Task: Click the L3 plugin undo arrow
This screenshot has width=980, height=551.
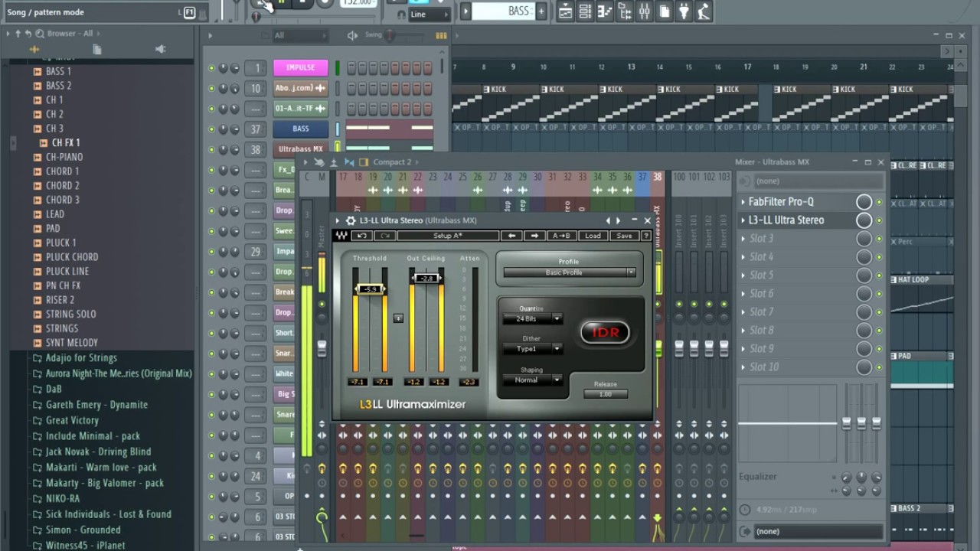Action: pos(363,236)
